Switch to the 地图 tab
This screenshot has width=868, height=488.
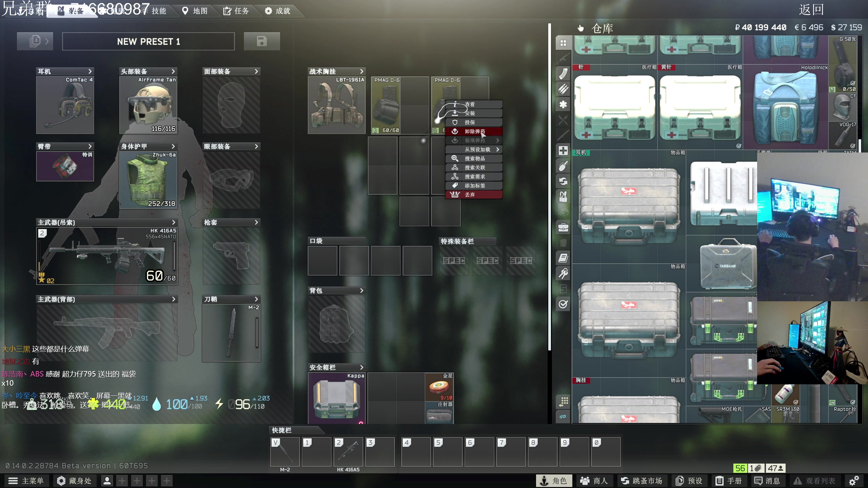[x=195, y=11]
